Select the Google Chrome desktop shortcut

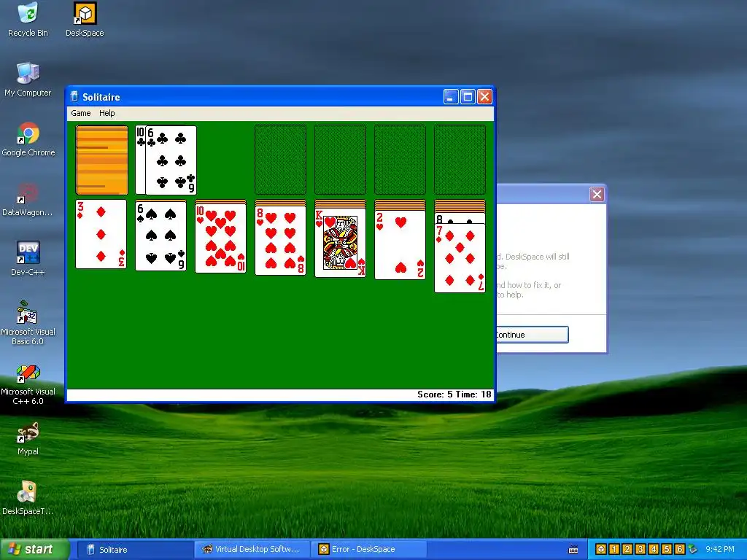(x=28, y=139)
